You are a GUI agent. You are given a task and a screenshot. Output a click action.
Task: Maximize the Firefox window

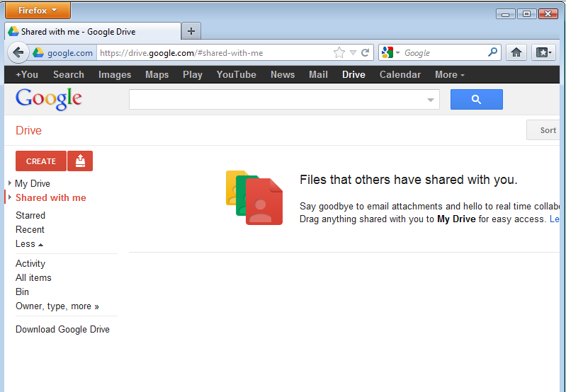click(526, 14)
